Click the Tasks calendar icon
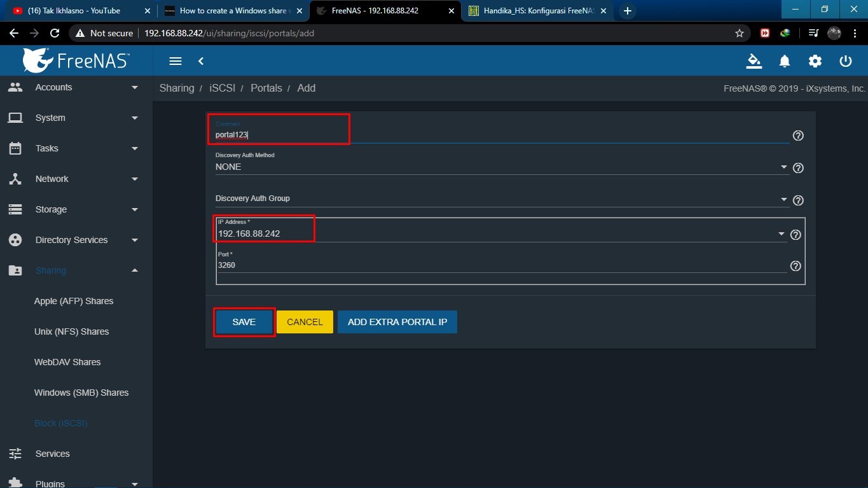The width and height of the screenshot is (868, 488). pyautogui.click(x=15, y=148)
